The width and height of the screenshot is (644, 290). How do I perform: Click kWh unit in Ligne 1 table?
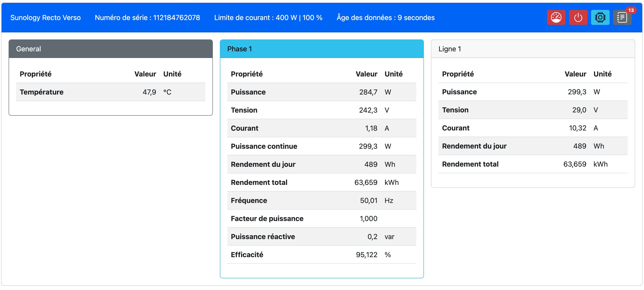(x=601, y=164)
